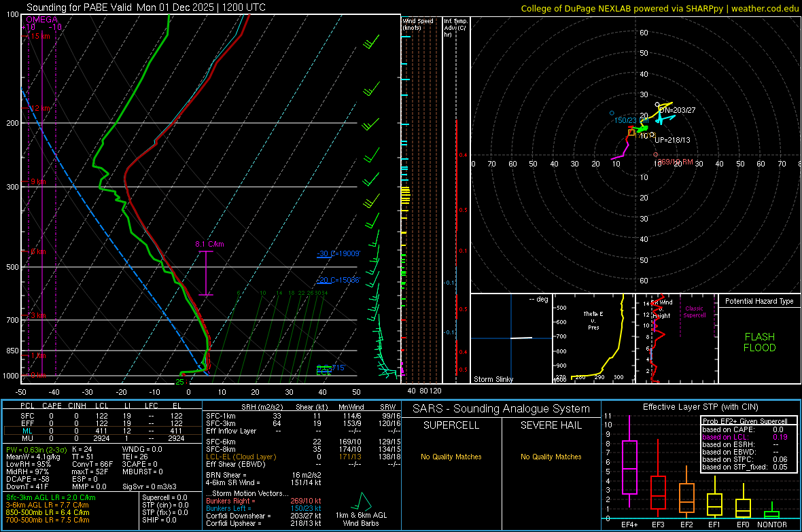Click the 15 km height marker label
Viewport: 802px width, 532px height.
(x=39, y=36)
